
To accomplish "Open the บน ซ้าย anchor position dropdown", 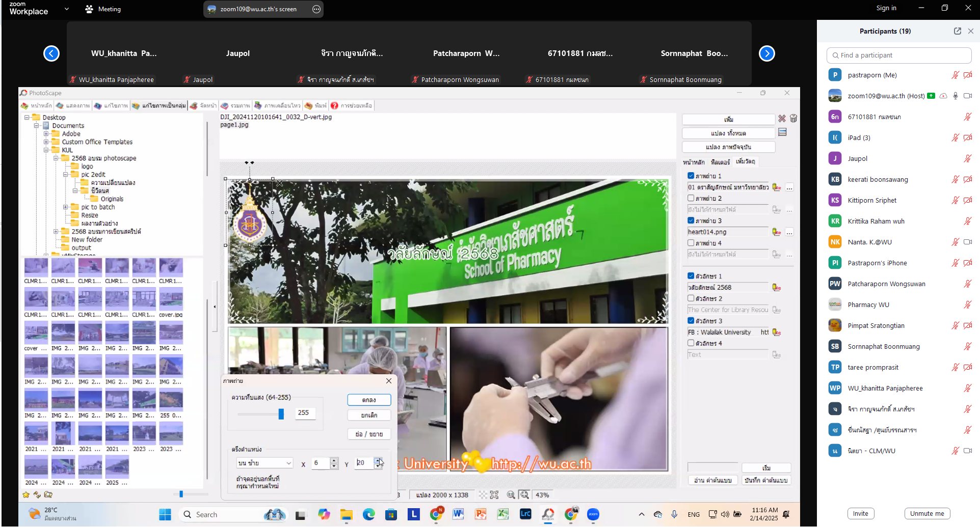I will point(264,463).
